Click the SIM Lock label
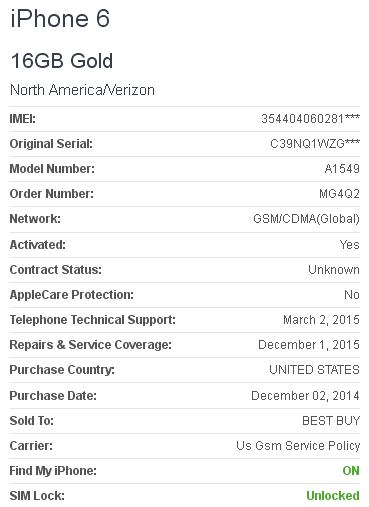This screenshot has width=369, height=507. click(x=37, y=496)
